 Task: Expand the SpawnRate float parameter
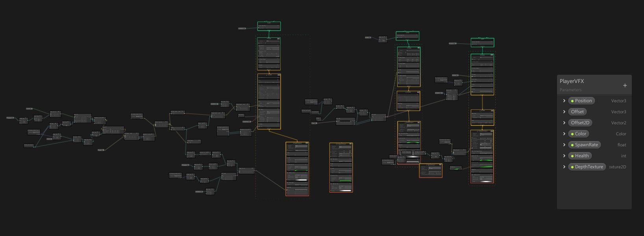pyautogui.click(x=564, y=145)
